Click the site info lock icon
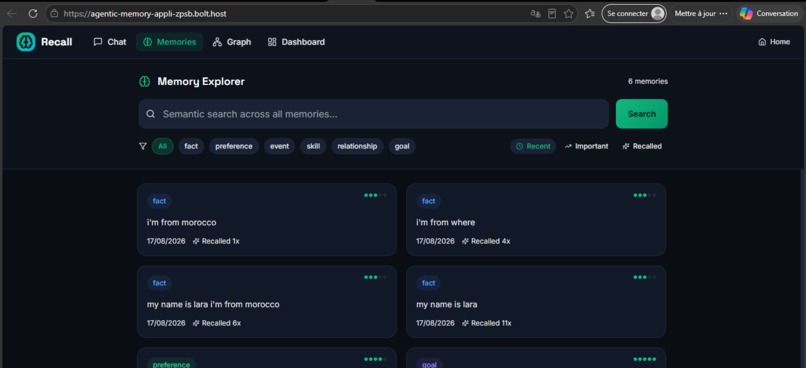Image resolution: width=806 pixels, height=368 pixels. coord(54,14)
